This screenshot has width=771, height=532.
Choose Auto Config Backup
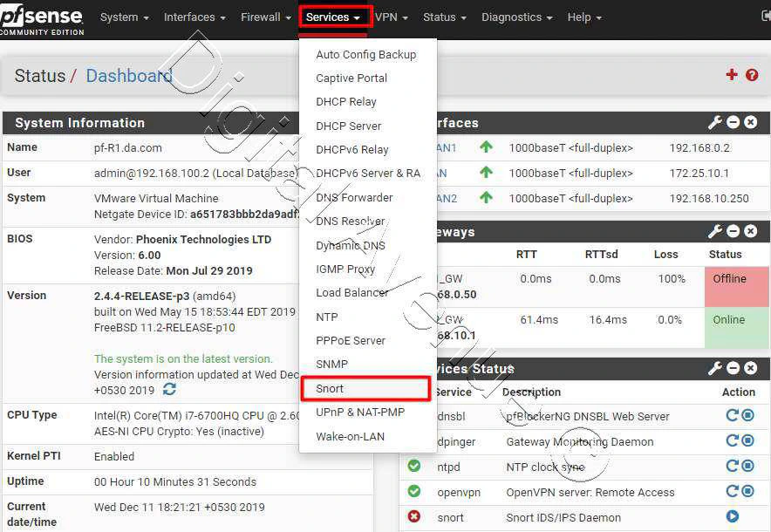367,55
